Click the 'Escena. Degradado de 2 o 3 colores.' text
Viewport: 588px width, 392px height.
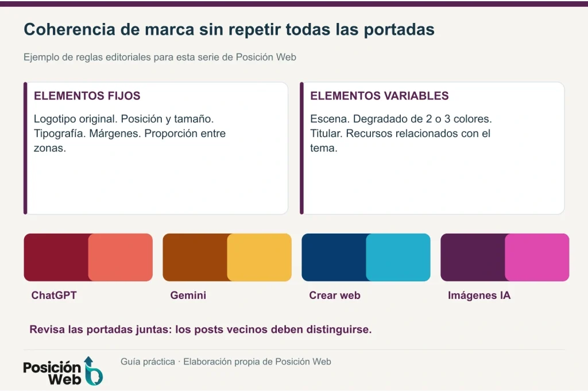point(401,119)
